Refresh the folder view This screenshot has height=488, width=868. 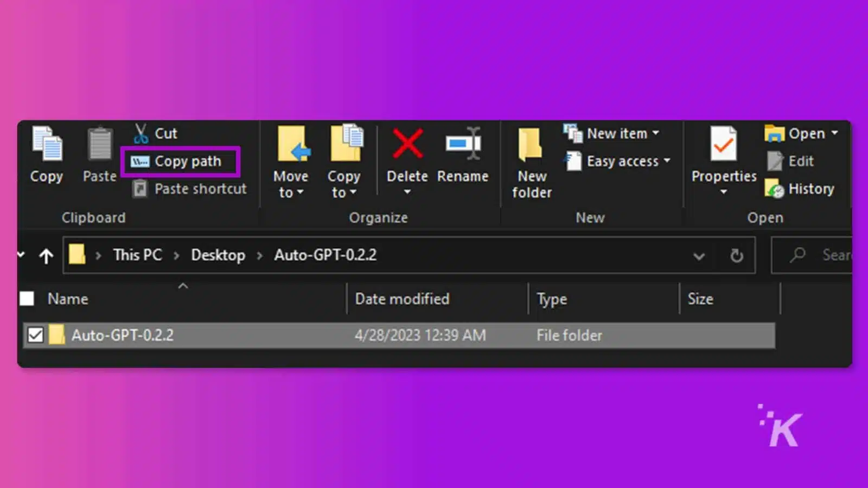coord(736,255)
